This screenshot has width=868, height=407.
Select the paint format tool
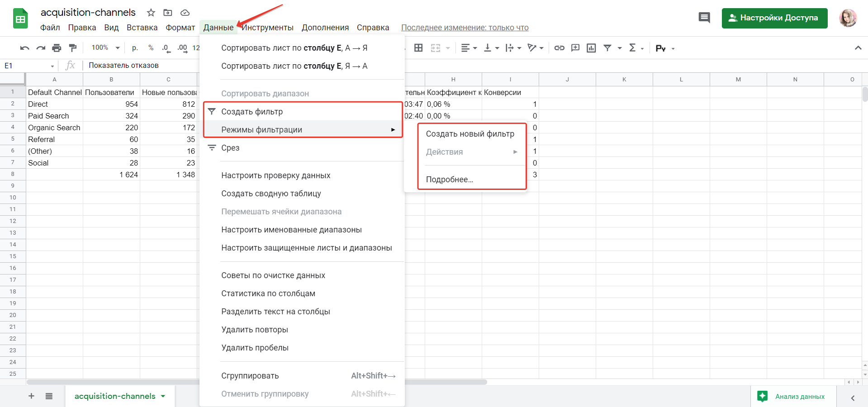click(72, 48)
